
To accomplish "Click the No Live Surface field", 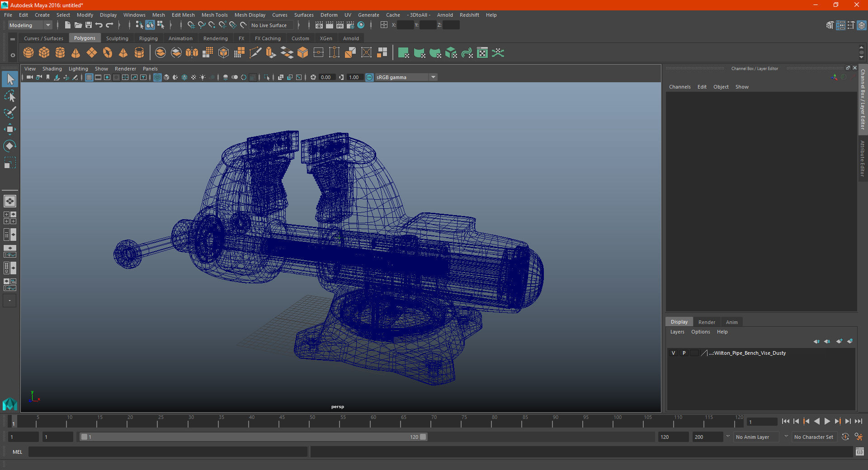I will [x=271, y=25].
